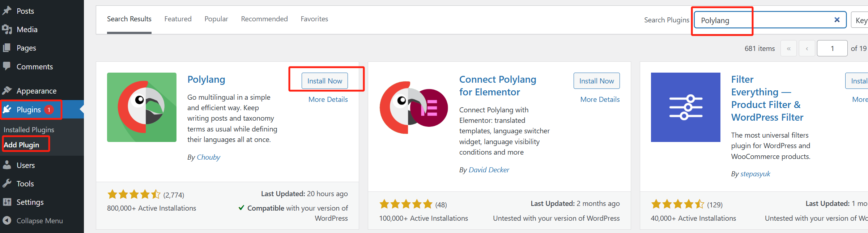Viewport: 868px width, 233px height.
Task: Click the Posts pushpin icon
Action: [7, 11]
